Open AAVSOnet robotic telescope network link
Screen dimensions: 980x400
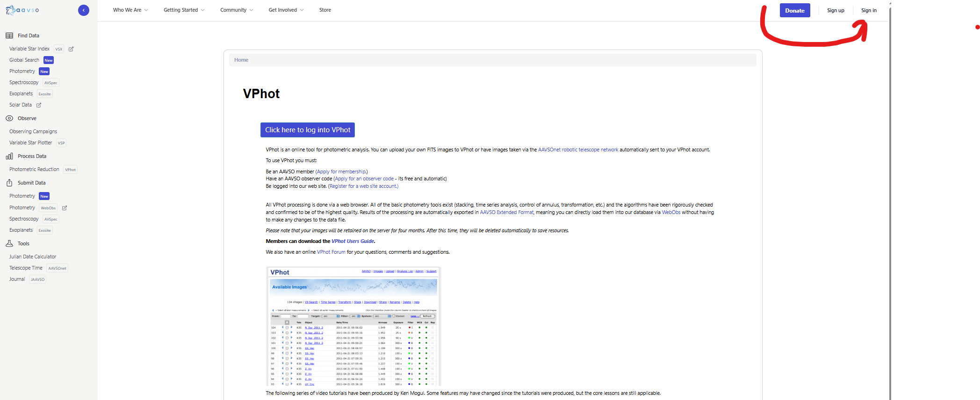[x=578, y=150]
